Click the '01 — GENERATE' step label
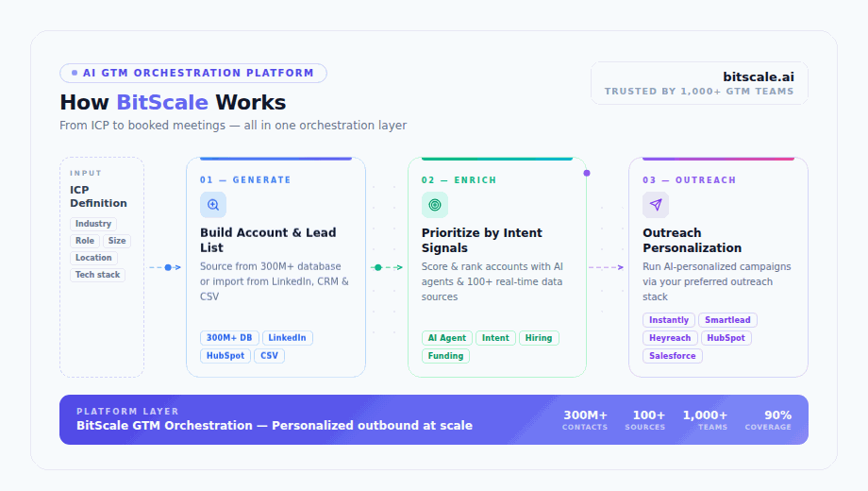868x491 pixels. pos(245,180)
